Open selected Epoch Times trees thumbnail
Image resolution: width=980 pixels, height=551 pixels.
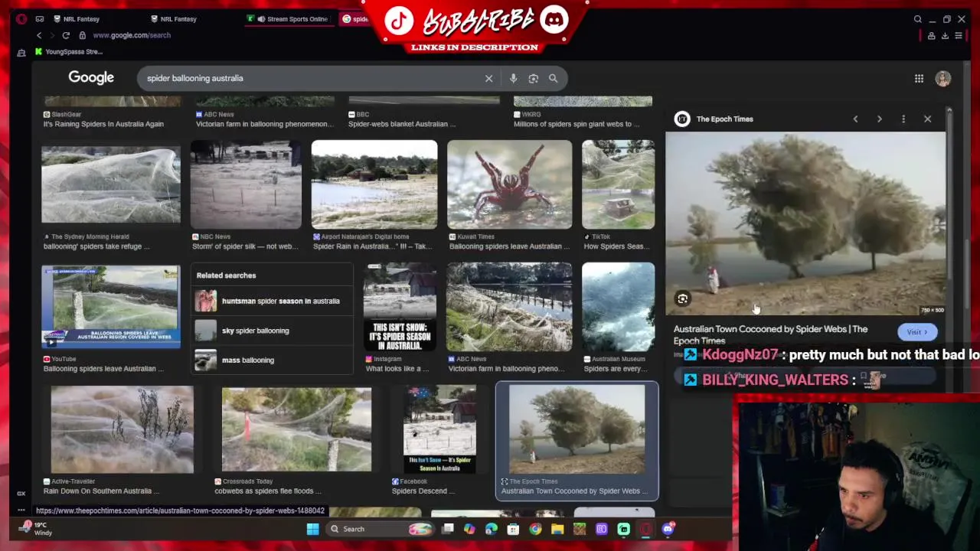pyautogui.click(x=577, y=429)
